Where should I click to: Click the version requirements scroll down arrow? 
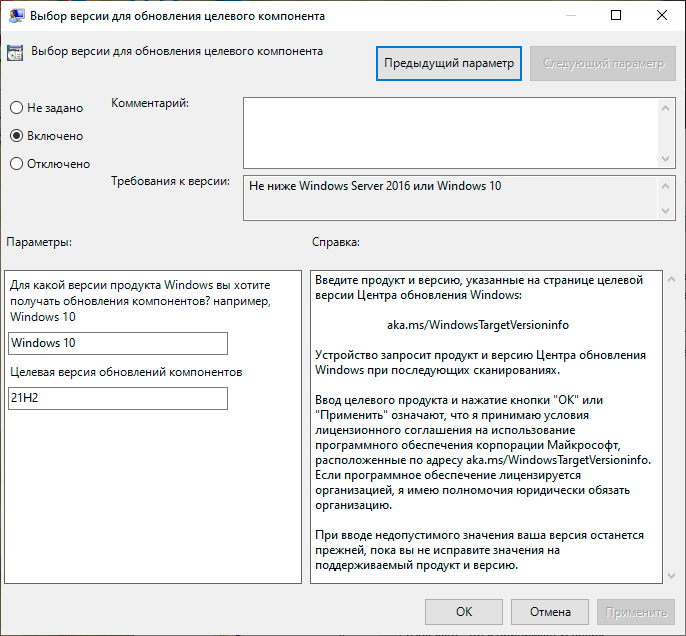pos(665,211)
